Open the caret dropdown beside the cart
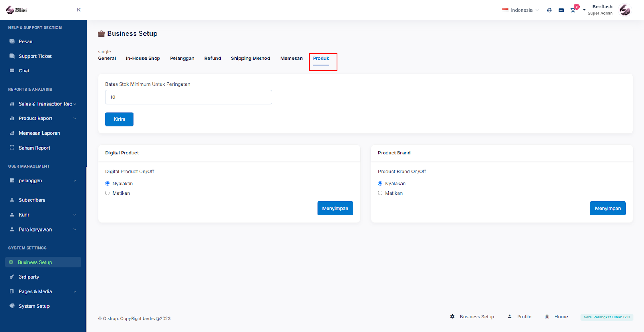Image resolution: width=644 pixels, height=332 pixels. tap(584, 10)
